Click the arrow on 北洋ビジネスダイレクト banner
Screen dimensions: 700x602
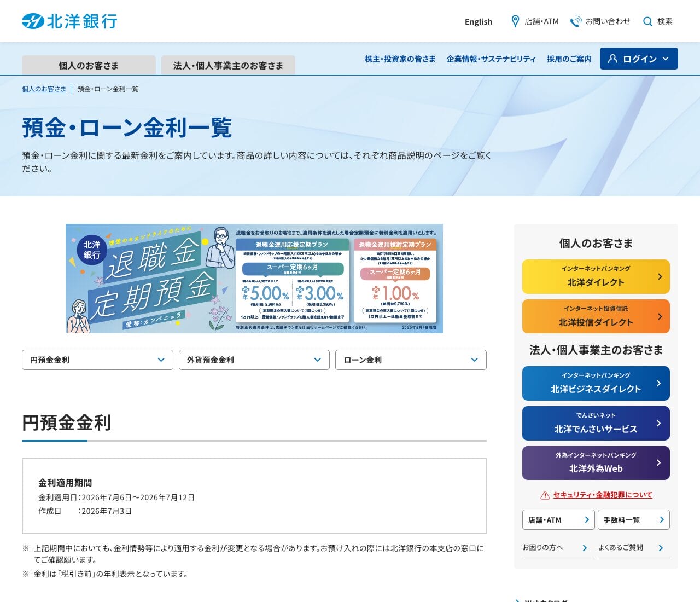click(658, 383)
